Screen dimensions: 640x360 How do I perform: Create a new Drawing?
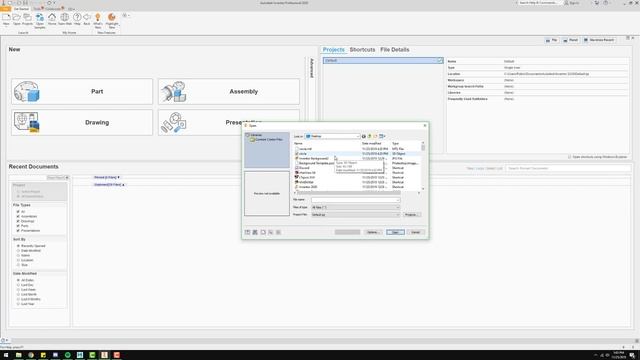pyautogui.click(x=82, y=122)
